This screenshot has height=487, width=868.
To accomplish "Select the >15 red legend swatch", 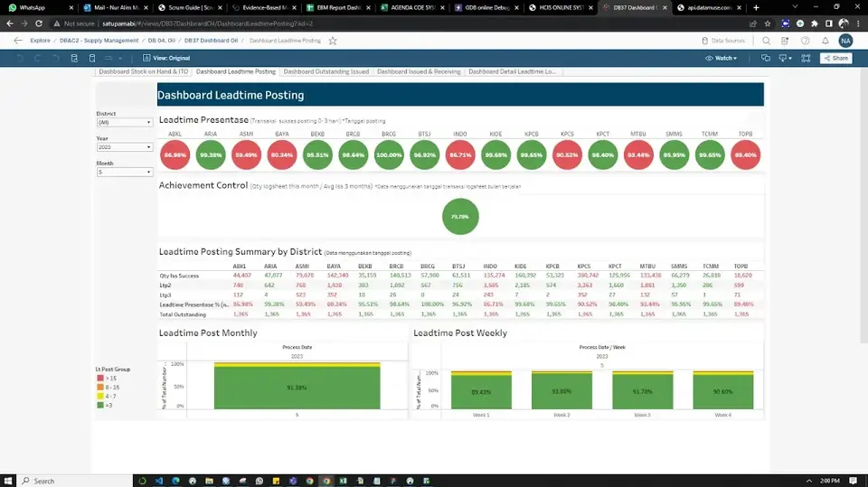I will pyautogui.click(x=100, y=378).
